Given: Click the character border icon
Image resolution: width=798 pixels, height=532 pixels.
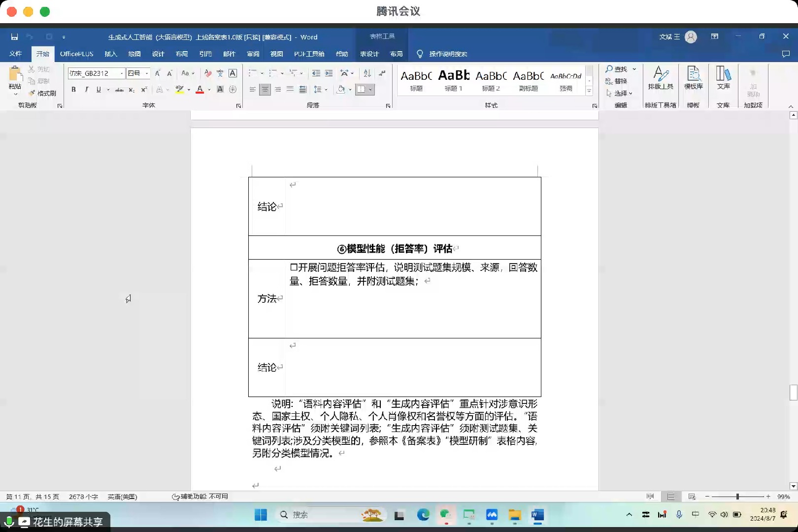Looking at the screenshot, I should click(233, 73).
